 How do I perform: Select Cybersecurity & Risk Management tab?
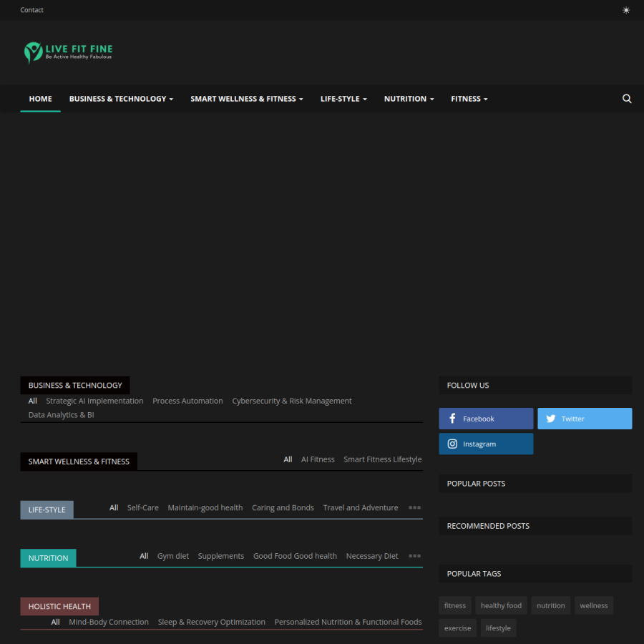click(292, 401)
